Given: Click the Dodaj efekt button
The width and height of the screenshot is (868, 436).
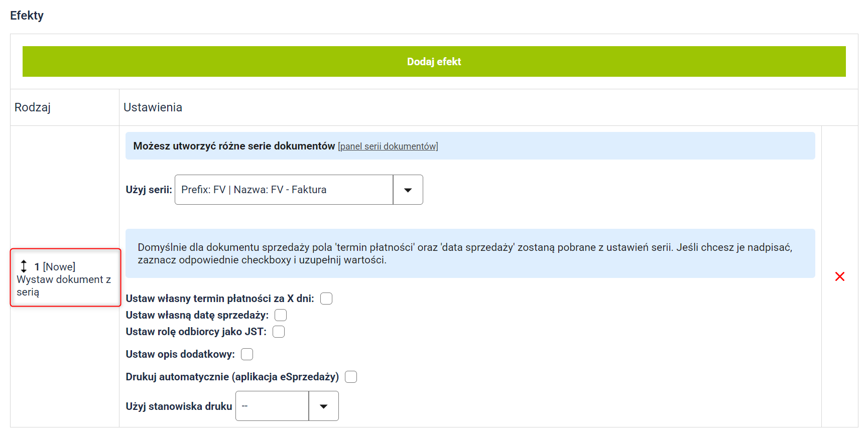Looking at the screenshot, I should point(434,62).
